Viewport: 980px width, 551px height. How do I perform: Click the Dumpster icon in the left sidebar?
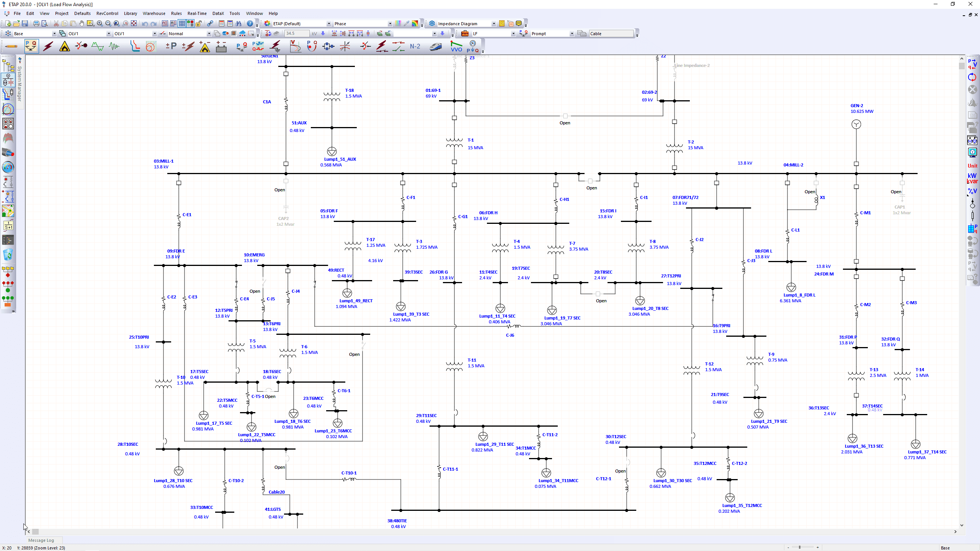8,254
